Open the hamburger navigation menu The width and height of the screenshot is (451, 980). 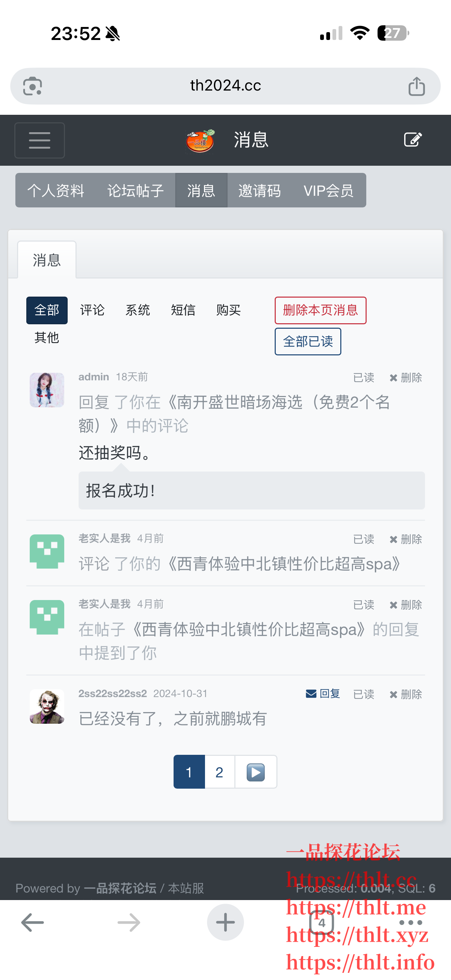[40, 140]
